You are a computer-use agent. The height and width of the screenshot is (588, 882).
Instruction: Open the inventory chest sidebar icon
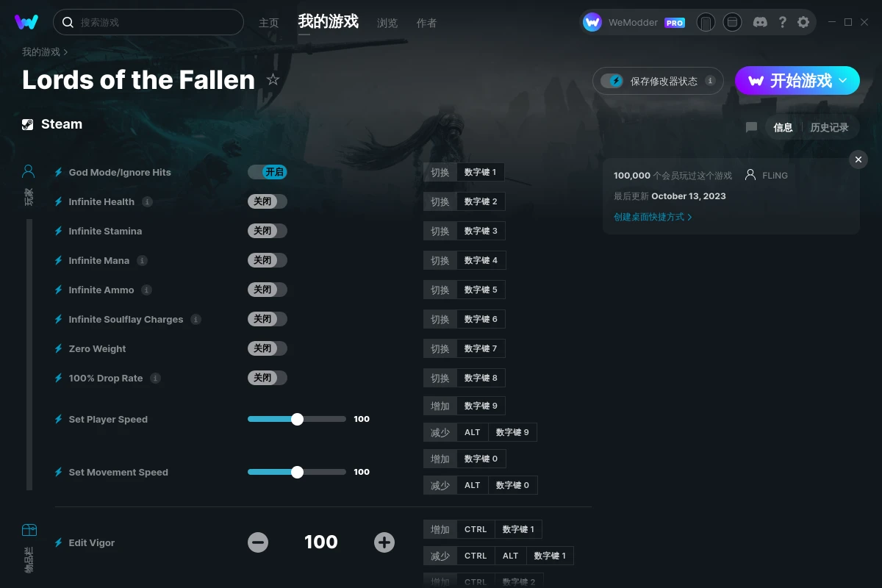coord(29,530)
